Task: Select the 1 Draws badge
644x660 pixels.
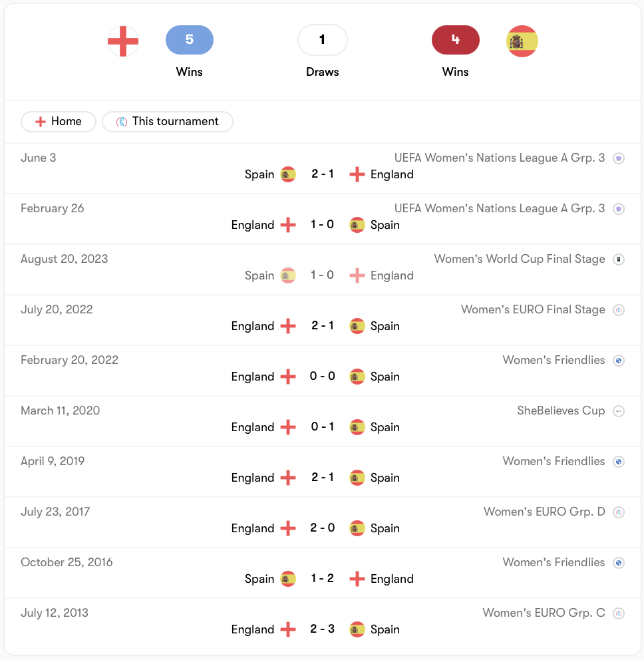Action: (323, 40)
